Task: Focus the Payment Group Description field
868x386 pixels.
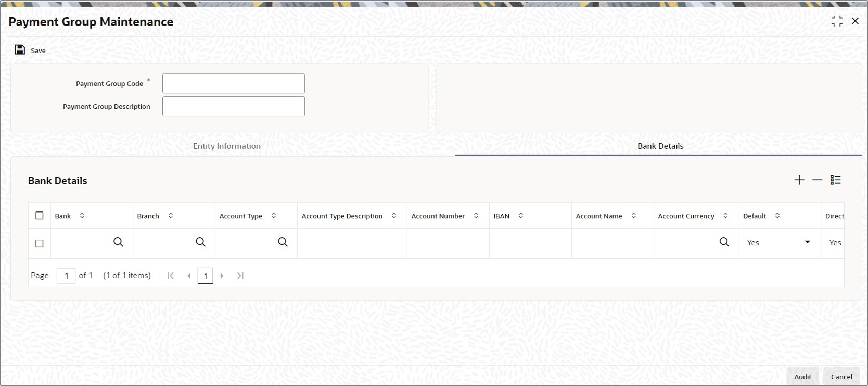Action: coord(234,106)
